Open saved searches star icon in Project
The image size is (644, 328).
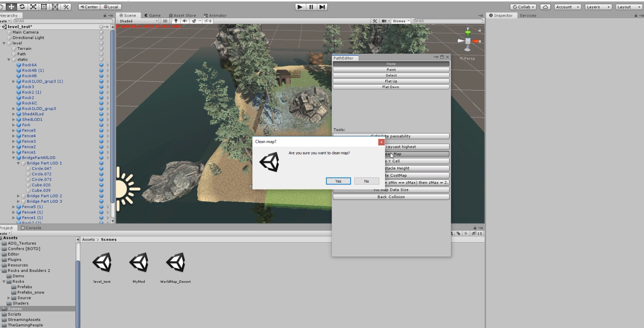click(466, 233)
